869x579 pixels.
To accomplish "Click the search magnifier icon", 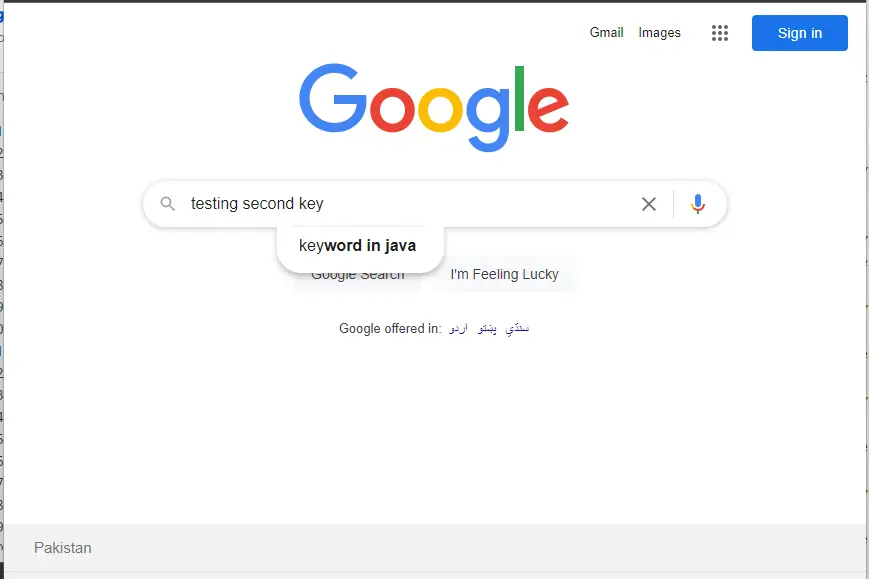I will point(167,204).
